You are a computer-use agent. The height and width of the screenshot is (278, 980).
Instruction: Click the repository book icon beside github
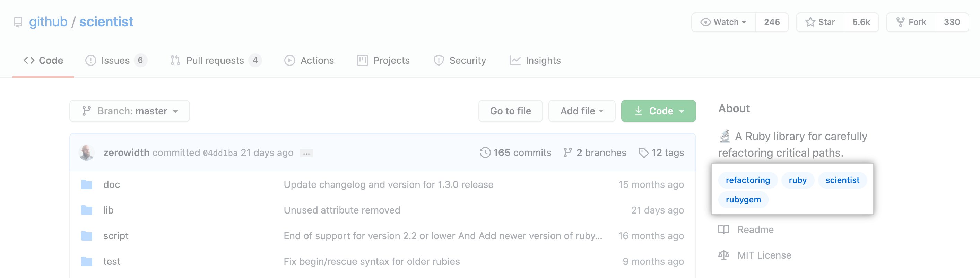pos(18,22)
